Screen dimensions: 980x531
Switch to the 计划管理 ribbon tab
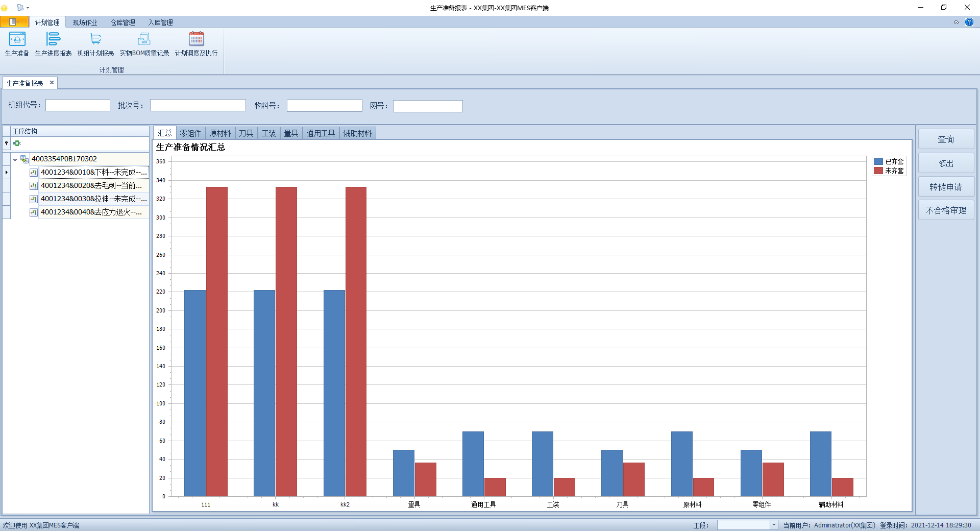(47, 22)
